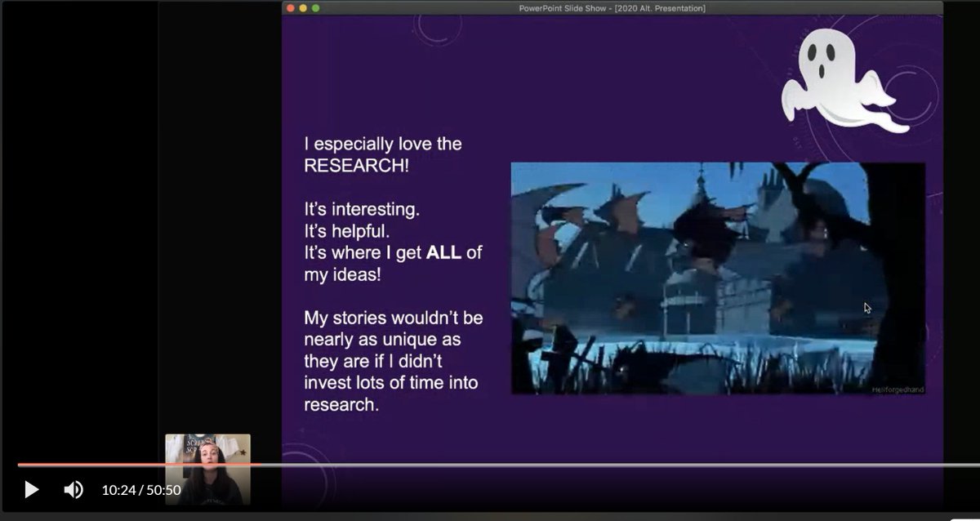The image size is (980, 521).
Task: Click the 'I especially love the RESEARCH!' heading
Action: pos(382,154)
